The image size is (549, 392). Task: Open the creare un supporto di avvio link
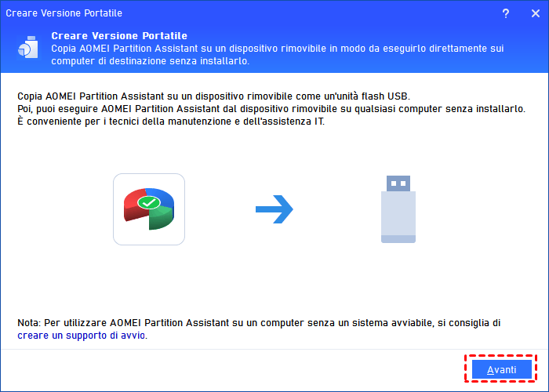pyautogui.click(x=82, y=336)
